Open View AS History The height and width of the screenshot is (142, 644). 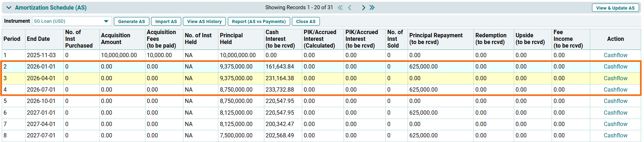(x=204, y=21)
